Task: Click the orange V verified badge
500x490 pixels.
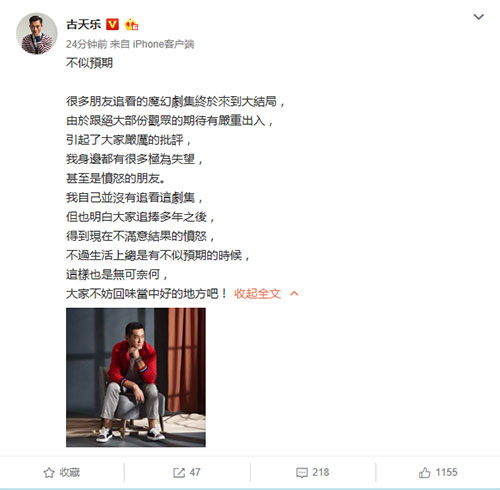Action: point(112,24)
